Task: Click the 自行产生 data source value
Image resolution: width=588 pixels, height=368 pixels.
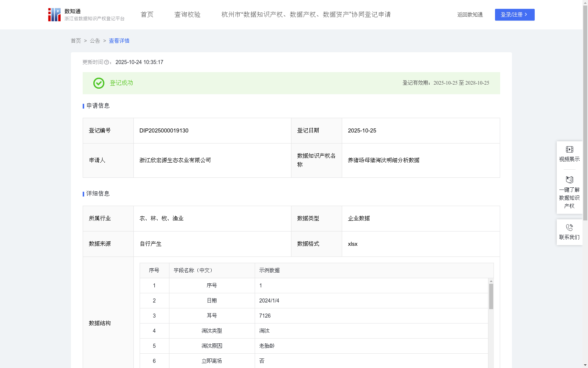Action: (x=151, y=244)
